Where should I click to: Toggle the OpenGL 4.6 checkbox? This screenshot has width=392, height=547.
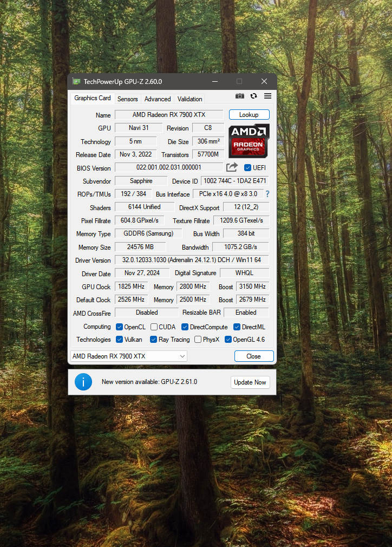point(228,340)
